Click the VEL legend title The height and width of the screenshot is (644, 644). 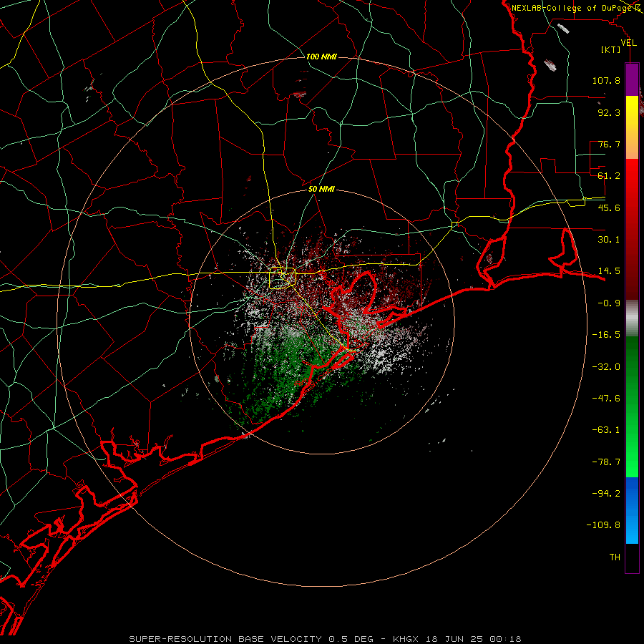tap(628, 43)
